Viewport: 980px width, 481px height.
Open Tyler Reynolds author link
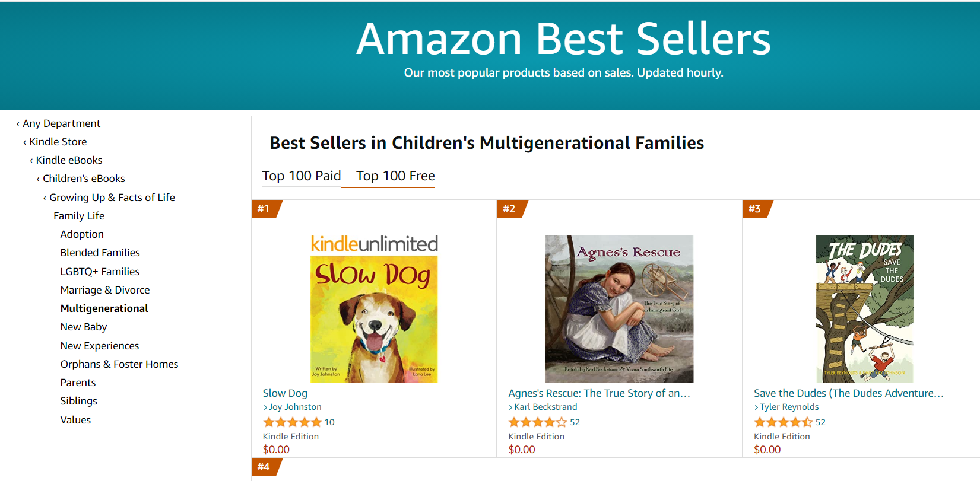pos(789,407)
